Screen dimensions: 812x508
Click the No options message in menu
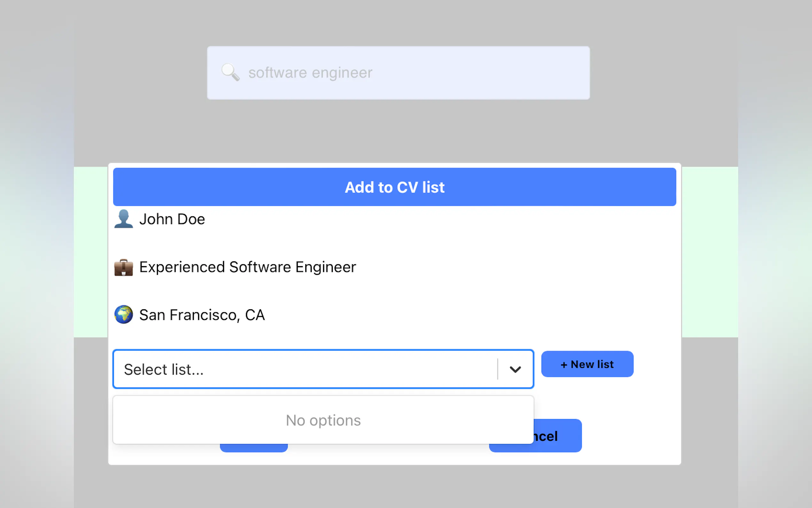tap(323, 420)
